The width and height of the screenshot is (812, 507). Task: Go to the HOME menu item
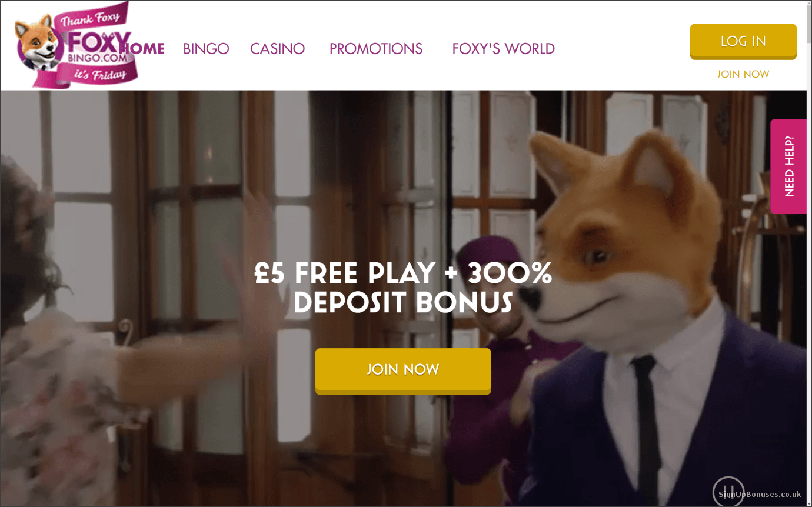click(x=144, y=48)
